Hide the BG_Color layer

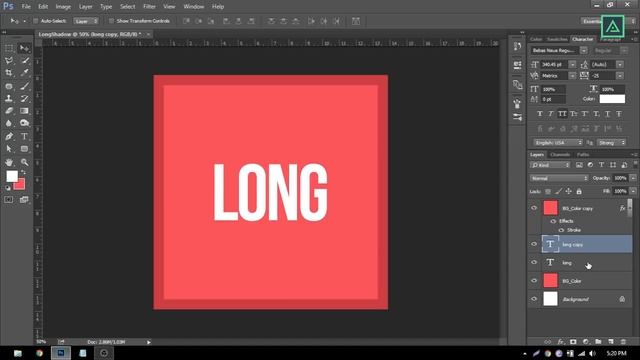click(x=534, y=281)
